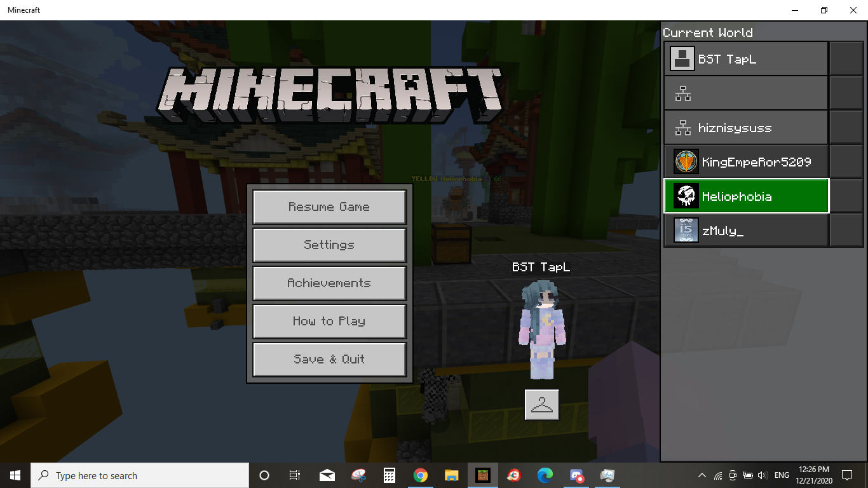Open the dressing room via hanger icon

coord(542,405)
